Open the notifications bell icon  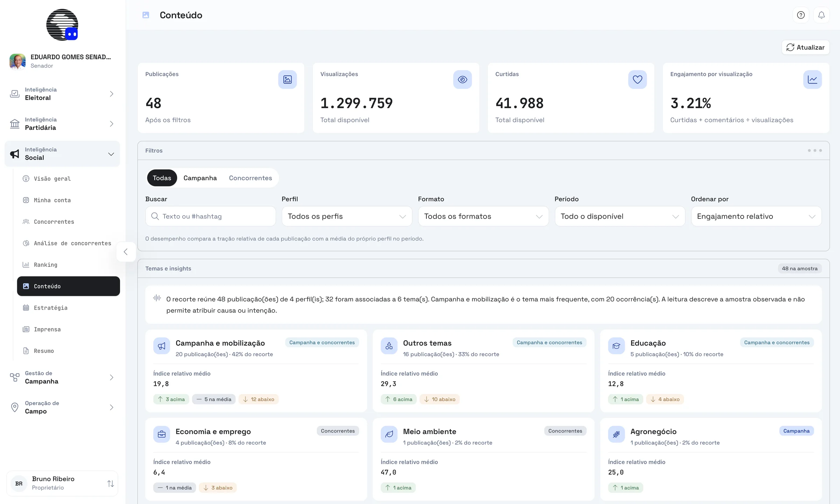tap(821, 15)
